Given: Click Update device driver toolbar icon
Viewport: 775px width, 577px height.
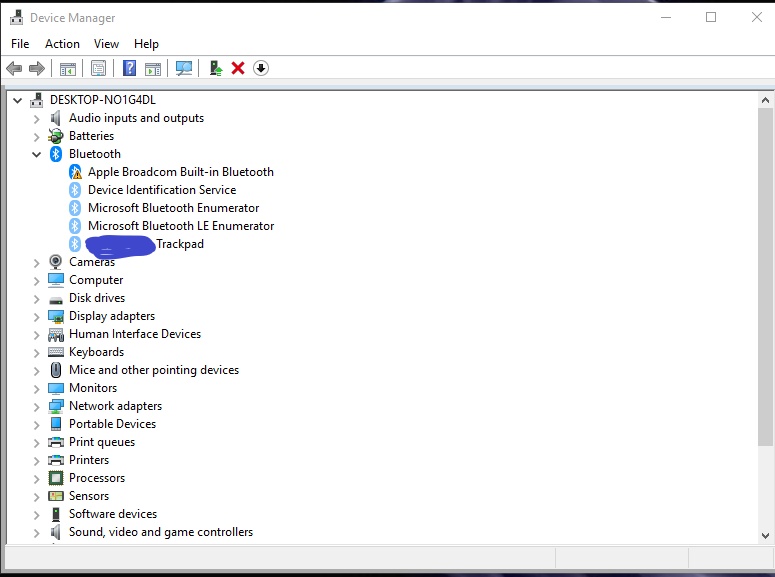Looking at the screenshot, I should 215,68.
